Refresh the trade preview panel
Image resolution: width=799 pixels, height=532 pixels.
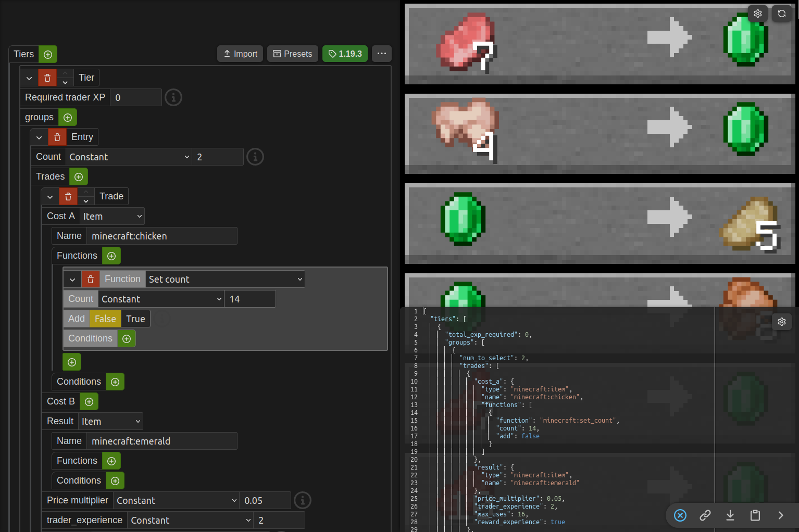(782, 14)
